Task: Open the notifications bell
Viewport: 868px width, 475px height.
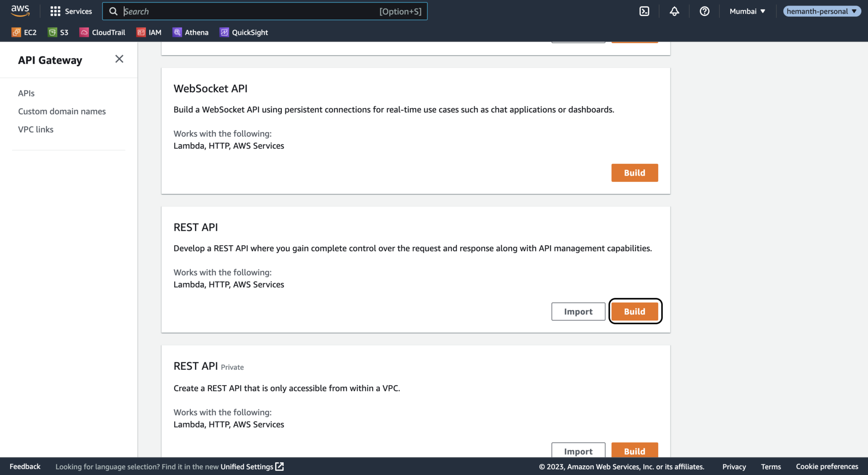Action: pyautogui.click(x=674, y=11)
